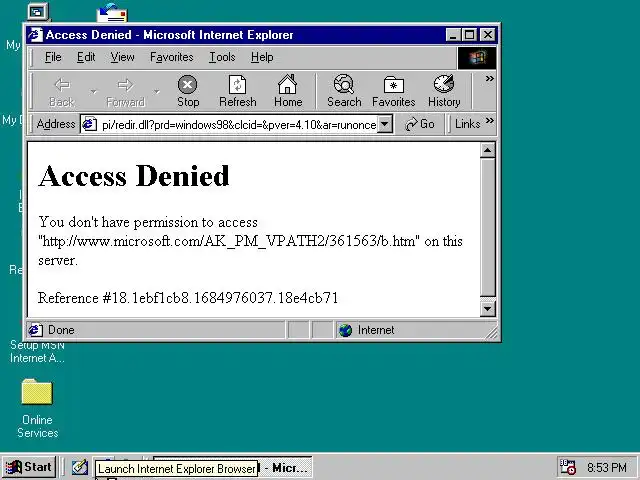Open the Favorites toolbar pane
Screen dimensions: 640x480
(x=393, y=91)
